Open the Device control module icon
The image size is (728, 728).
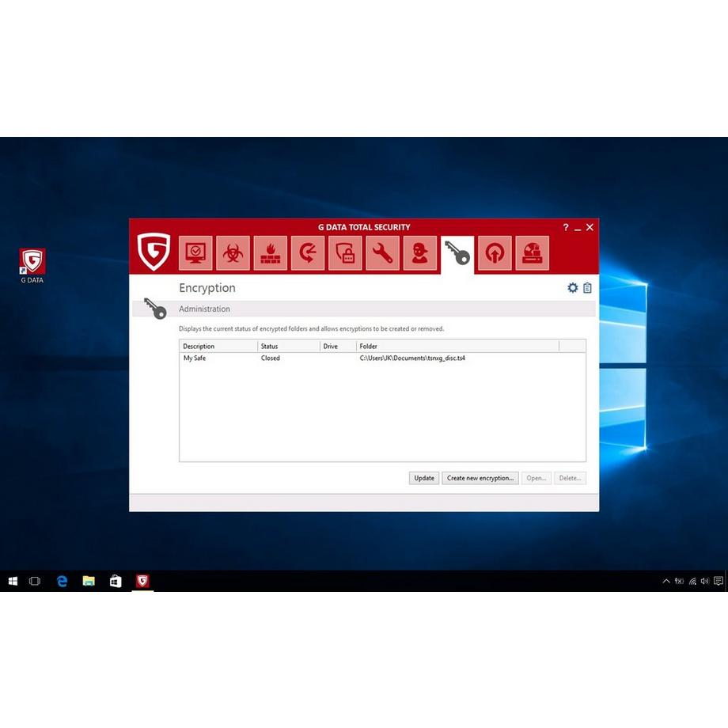[532, 252]
